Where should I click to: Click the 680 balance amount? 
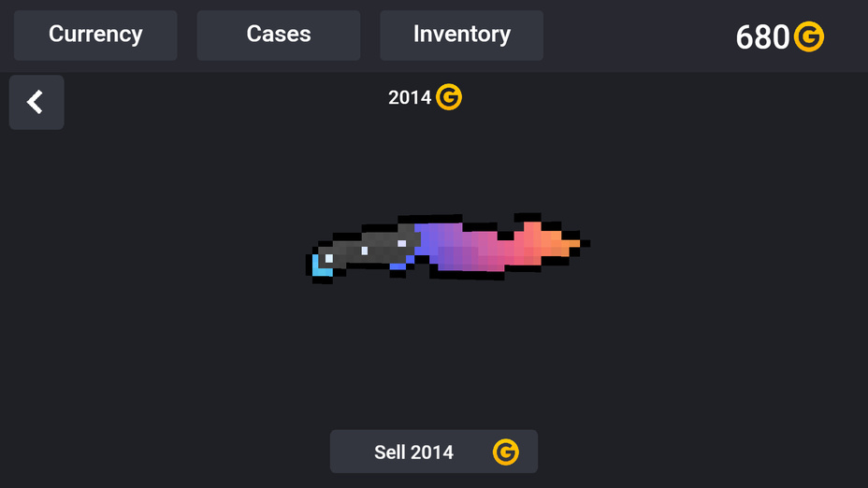coord(762,37)
